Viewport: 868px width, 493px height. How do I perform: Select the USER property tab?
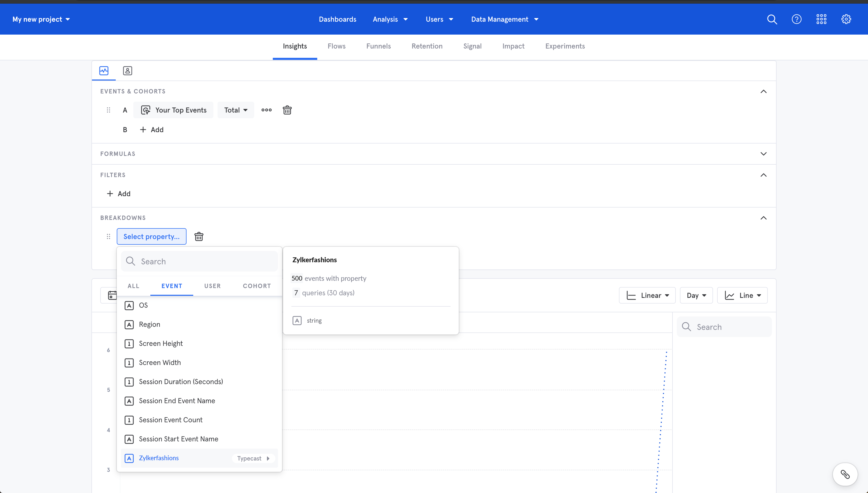point(212,286)
